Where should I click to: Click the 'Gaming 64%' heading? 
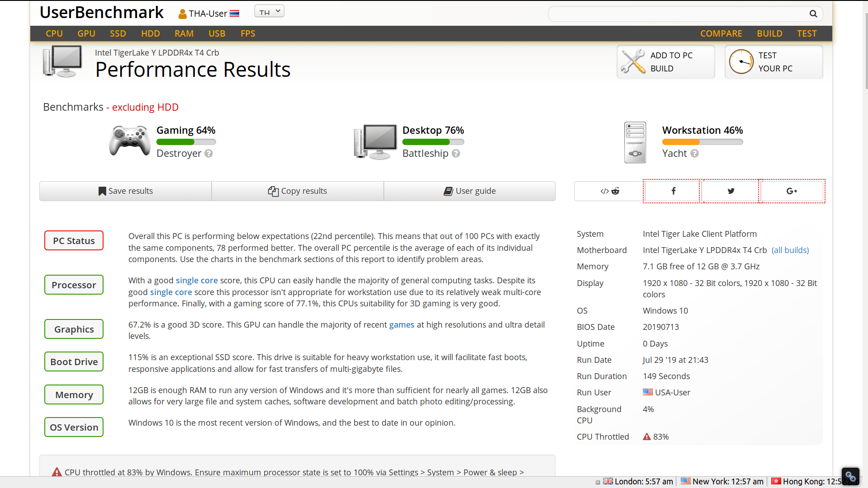[186, 130]
